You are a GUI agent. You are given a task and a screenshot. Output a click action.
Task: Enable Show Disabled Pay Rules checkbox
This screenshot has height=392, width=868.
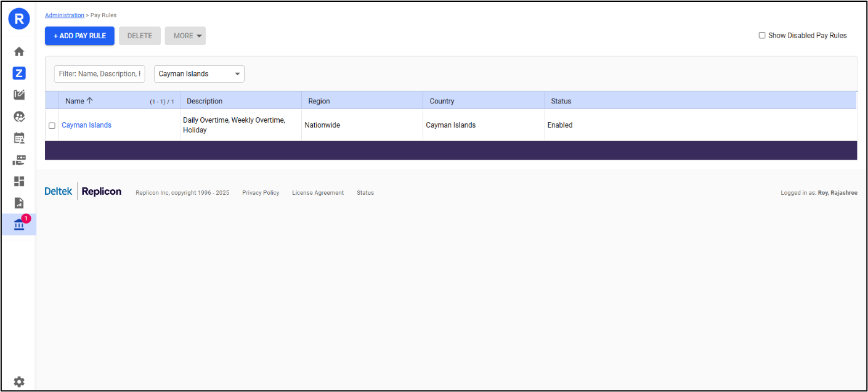pos(762,36)
